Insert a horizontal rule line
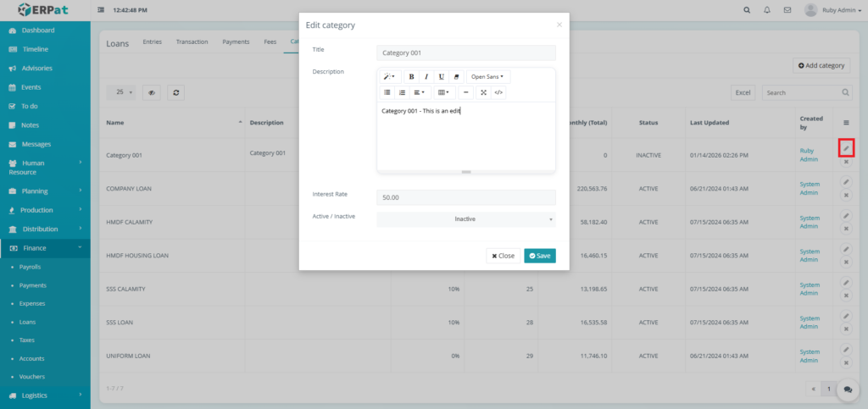This screenshot has width=868, height=409. point(465,92)
